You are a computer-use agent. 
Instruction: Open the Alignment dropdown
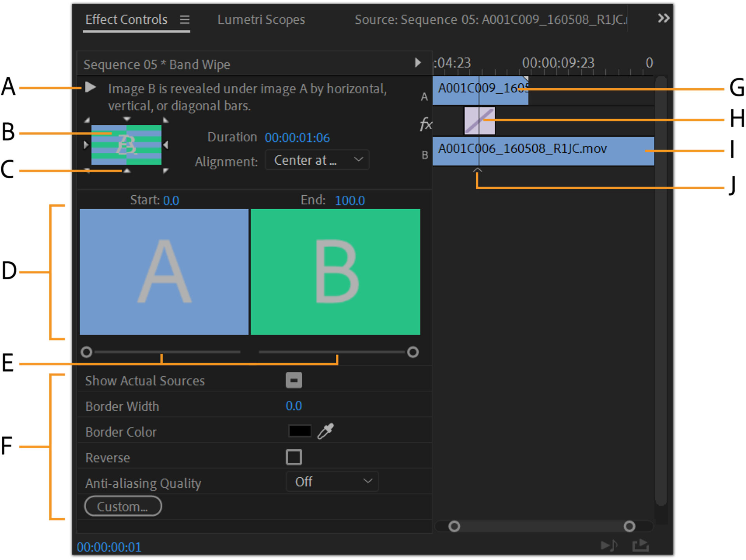pyautogui.click(x=317, y=160)
